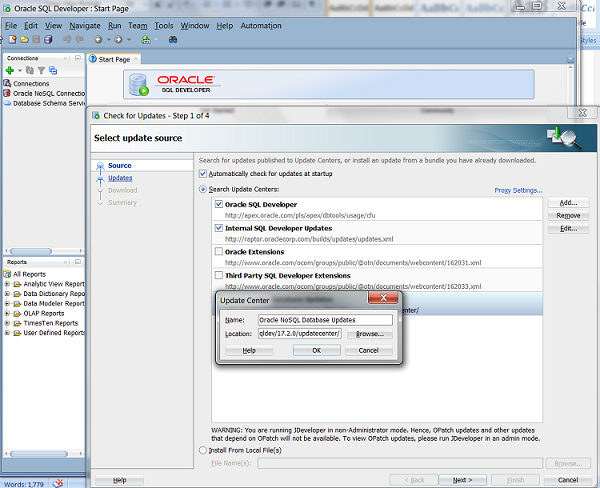
Task: Click the Undo toolbar icon
Action: (67, 39)
